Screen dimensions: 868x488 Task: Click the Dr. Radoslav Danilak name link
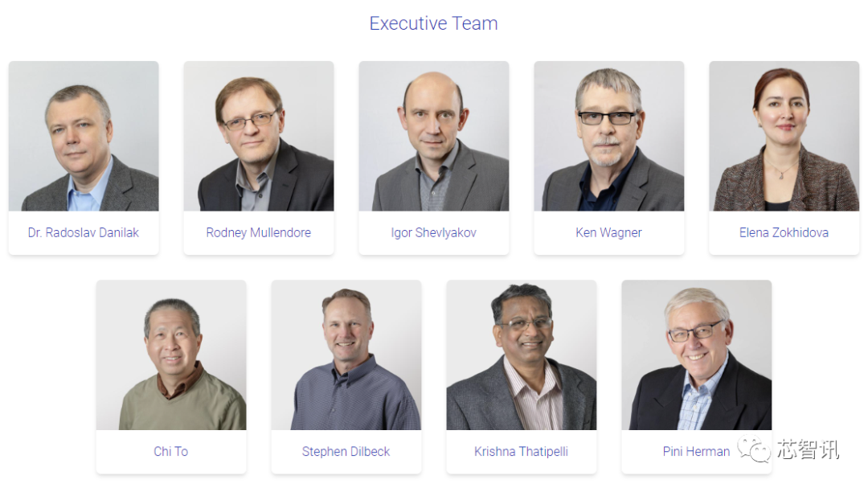[x=84, y=232]
